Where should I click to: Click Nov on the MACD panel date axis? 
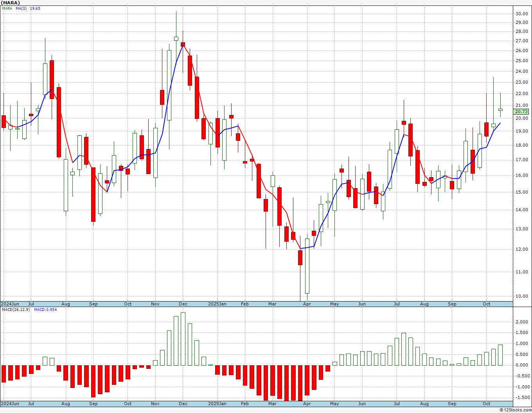pyautogui.click(x=155, y=404)
